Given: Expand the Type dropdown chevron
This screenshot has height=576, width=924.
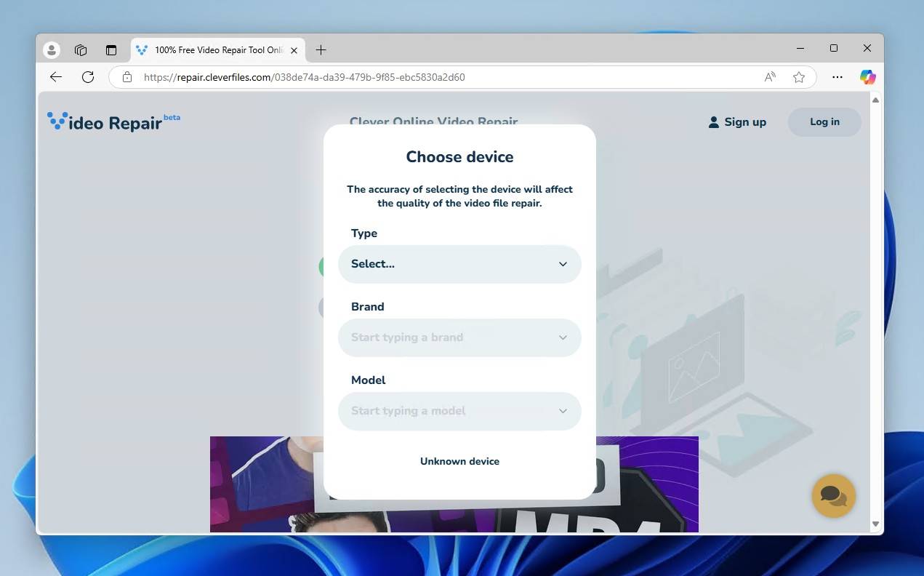Looking at the screenshot, I should click(563, 264).
